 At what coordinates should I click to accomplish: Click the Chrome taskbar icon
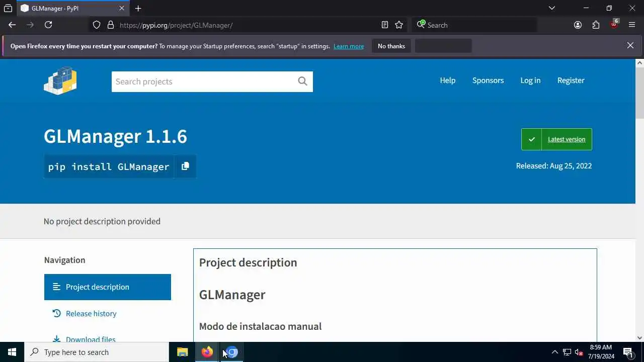[231, 352]
